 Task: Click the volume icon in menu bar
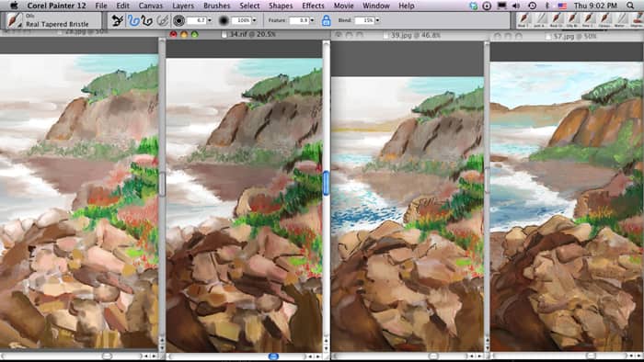point(516,6)
